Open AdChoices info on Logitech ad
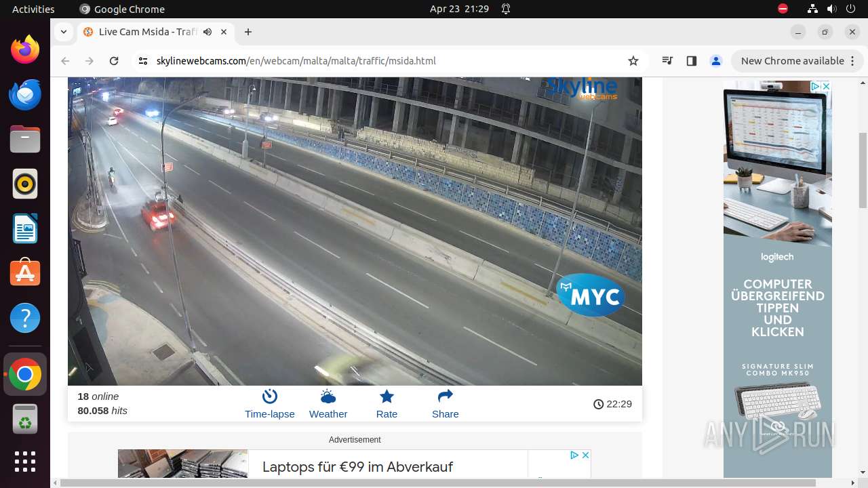868x488 pixels. point(816,86)
